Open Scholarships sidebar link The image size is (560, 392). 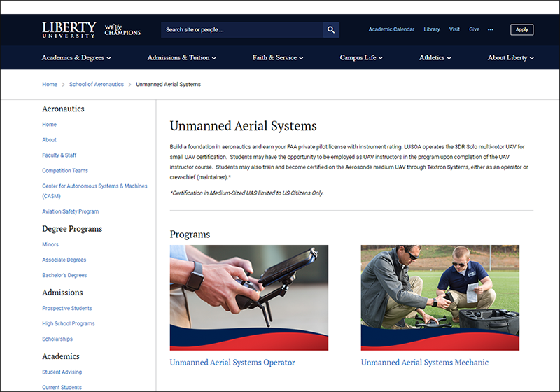click(57, 339)
